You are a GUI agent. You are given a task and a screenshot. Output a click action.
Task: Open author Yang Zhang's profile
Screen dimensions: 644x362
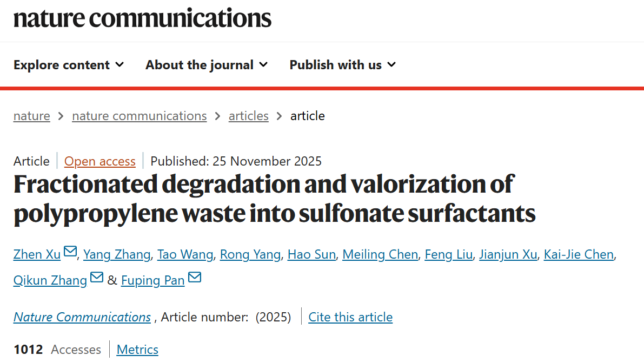[x=117, y=254]
